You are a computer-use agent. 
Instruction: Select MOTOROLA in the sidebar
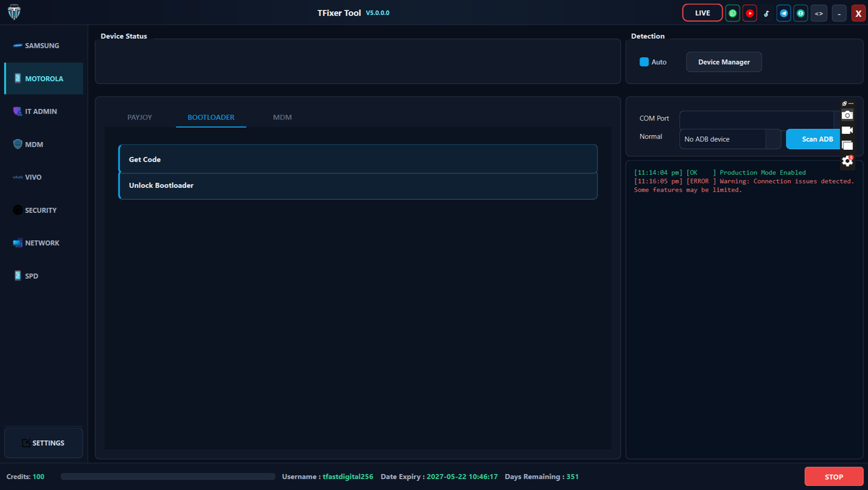[44, 79]
